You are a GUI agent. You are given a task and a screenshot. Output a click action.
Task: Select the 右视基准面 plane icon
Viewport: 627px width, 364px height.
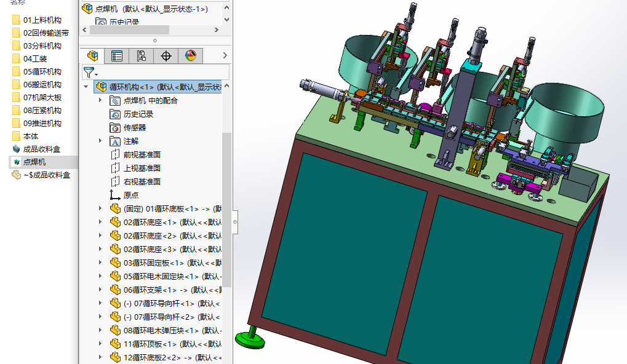click(115, 182)
